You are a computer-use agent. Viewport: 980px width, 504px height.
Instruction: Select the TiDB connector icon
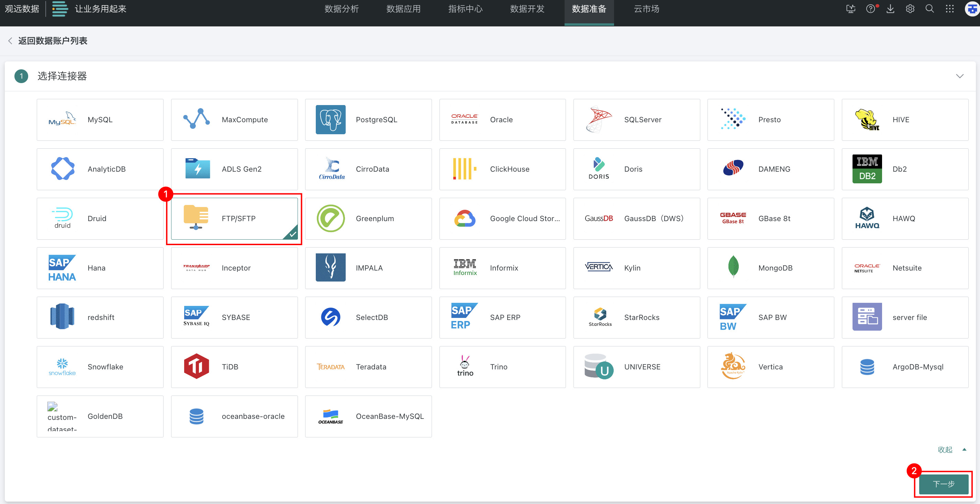click(x=196, y=366)
